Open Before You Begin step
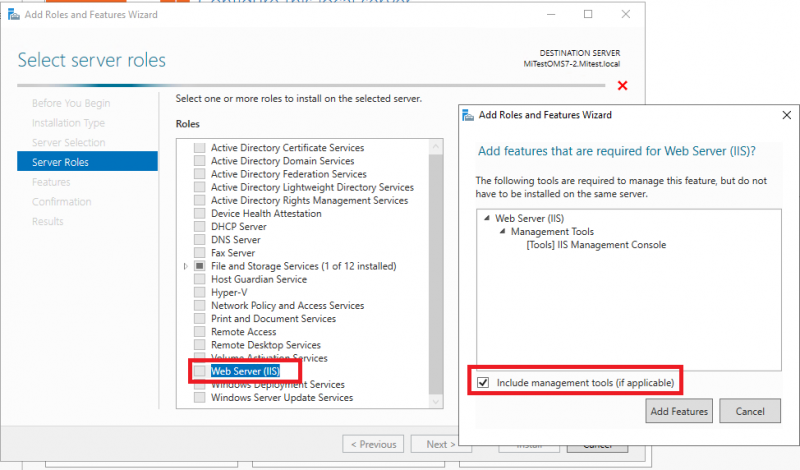This screenshot has width=800, height=470. [x=71, y=103]
